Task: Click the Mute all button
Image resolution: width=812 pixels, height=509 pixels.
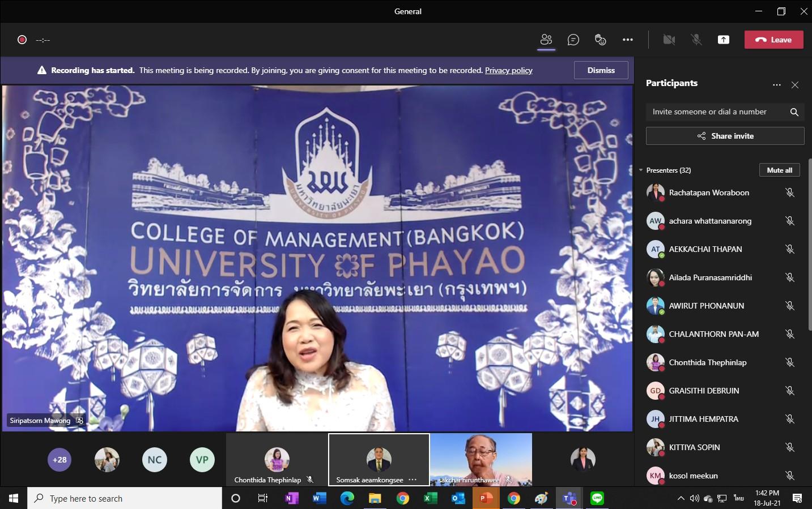Action: (x=780, y=170)
